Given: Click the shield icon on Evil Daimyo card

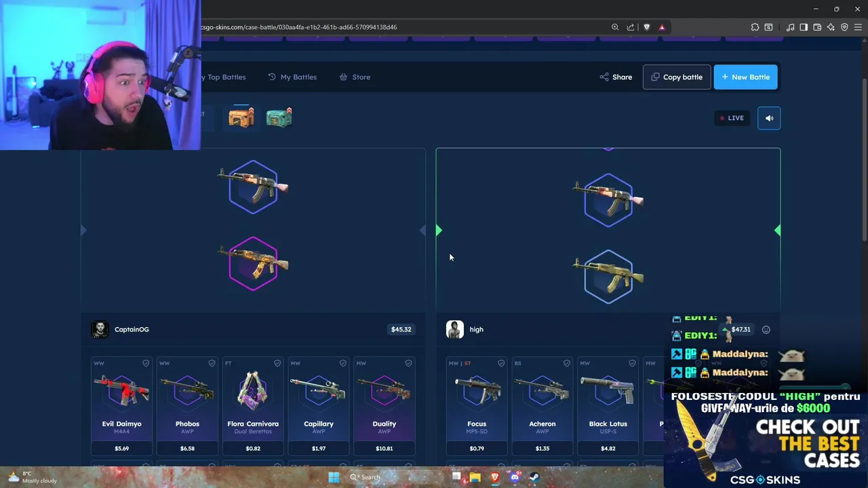Looking at the screenshot, I should (146, 363).
